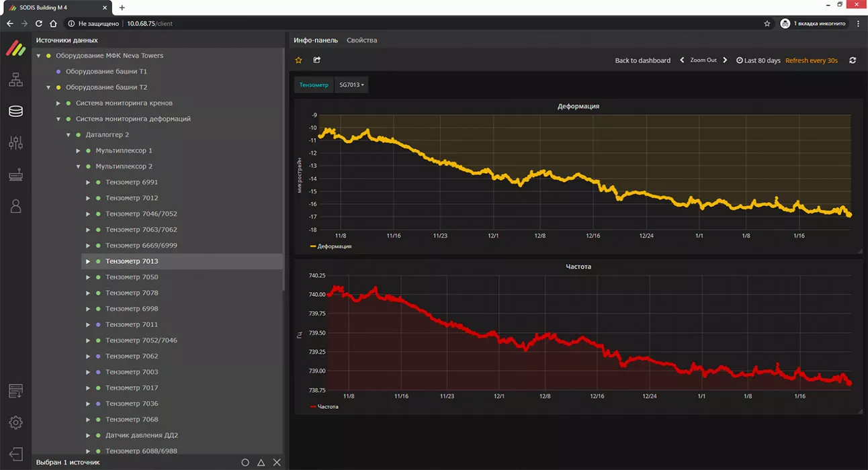Select the database data sources sidebar icon

15,111
